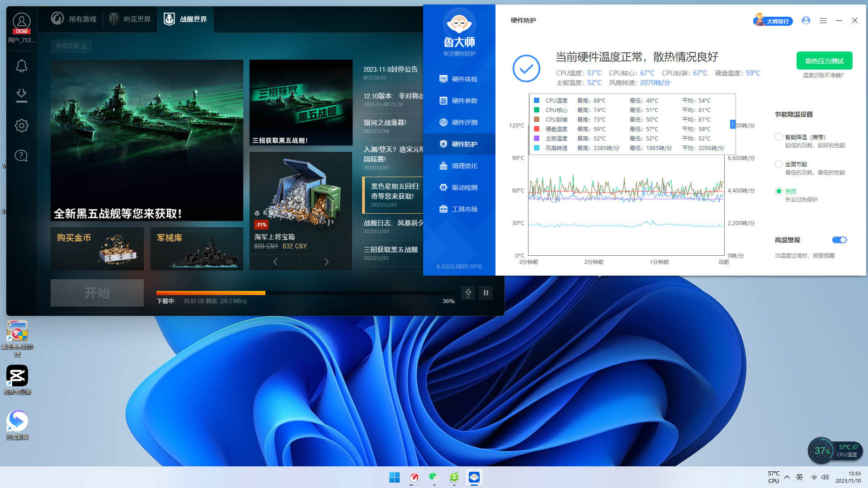Close the 游戏设置 tag
The height and width of the screenshot is (488, 868).
84,46
